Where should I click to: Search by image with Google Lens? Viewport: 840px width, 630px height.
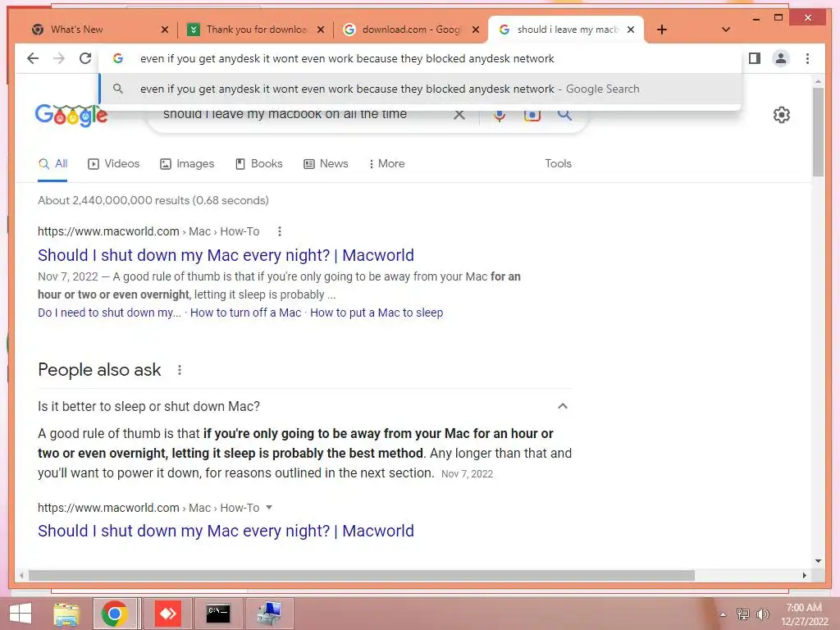coord(532,116)
